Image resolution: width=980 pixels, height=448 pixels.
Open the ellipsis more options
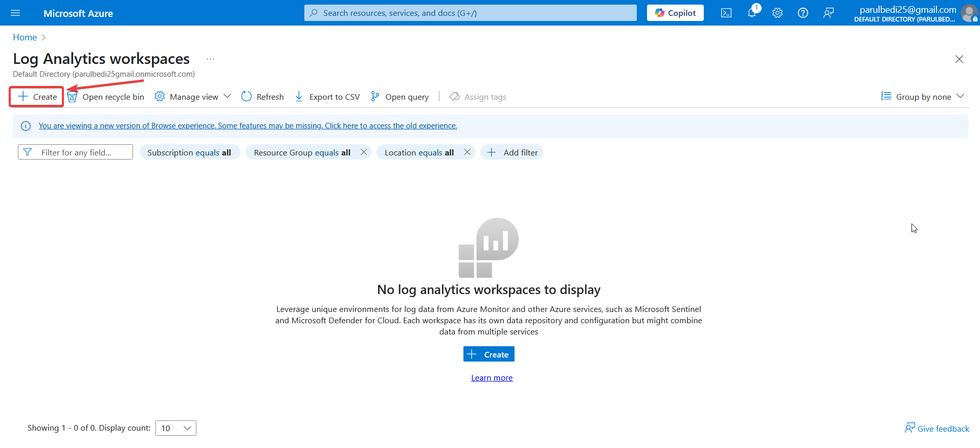pyautogui.click(x=210, y=59)
